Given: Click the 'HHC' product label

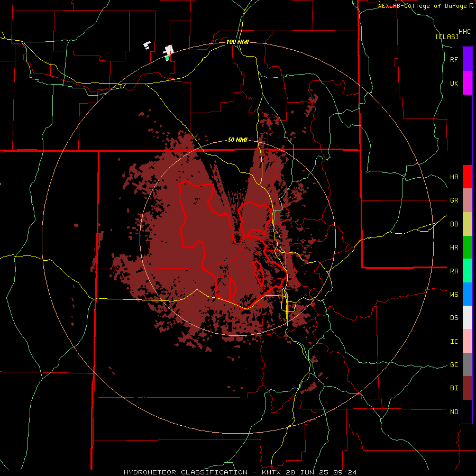Looking at the screenshot, I should (x=464, y=32).
